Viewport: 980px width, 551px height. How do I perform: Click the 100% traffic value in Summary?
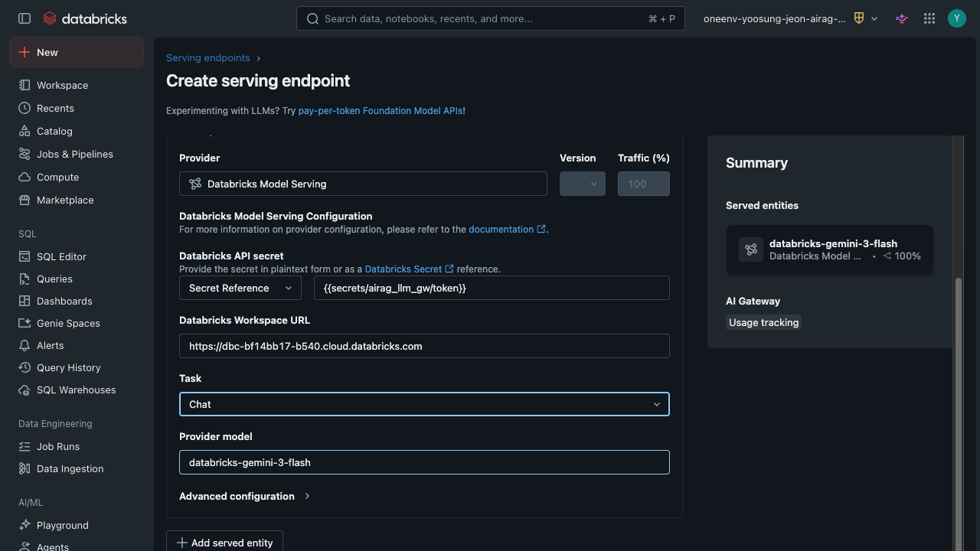pos(907,256)
